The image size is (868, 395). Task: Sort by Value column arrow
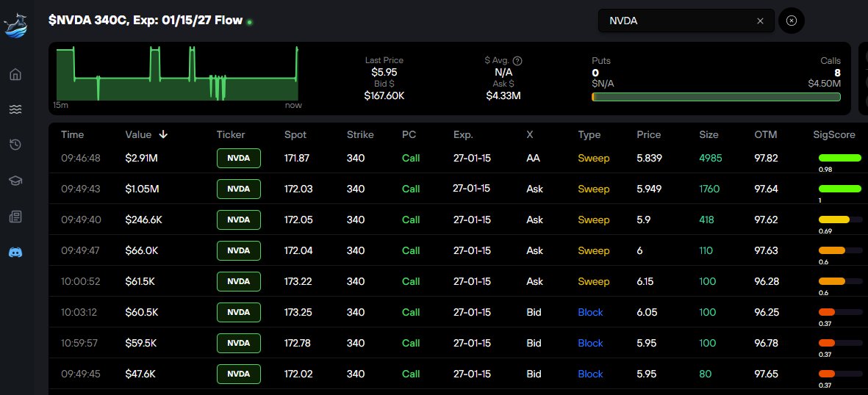click(163, 134)
